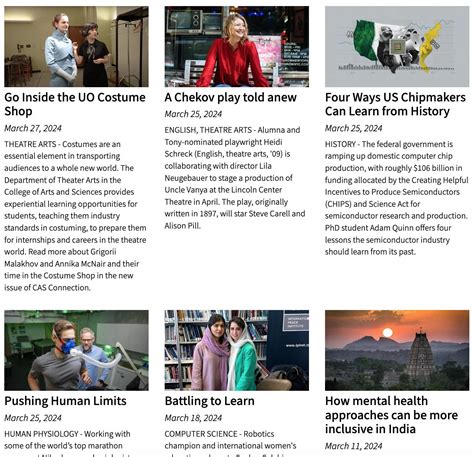Click the treadmill runner with mask photo
The height and width of the screenshot is (457, 474).
coord(76,350)
